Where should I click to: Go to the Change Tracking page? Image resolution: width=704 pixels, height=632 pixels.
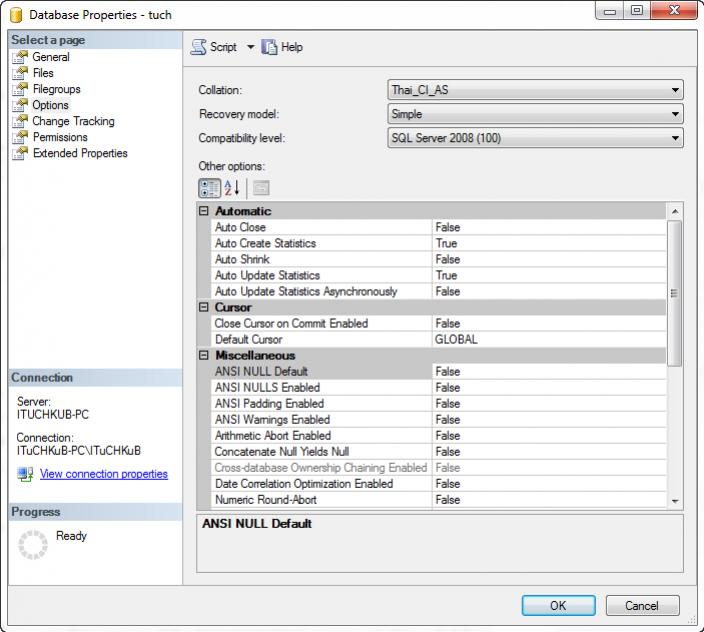[x=73, y=121]
